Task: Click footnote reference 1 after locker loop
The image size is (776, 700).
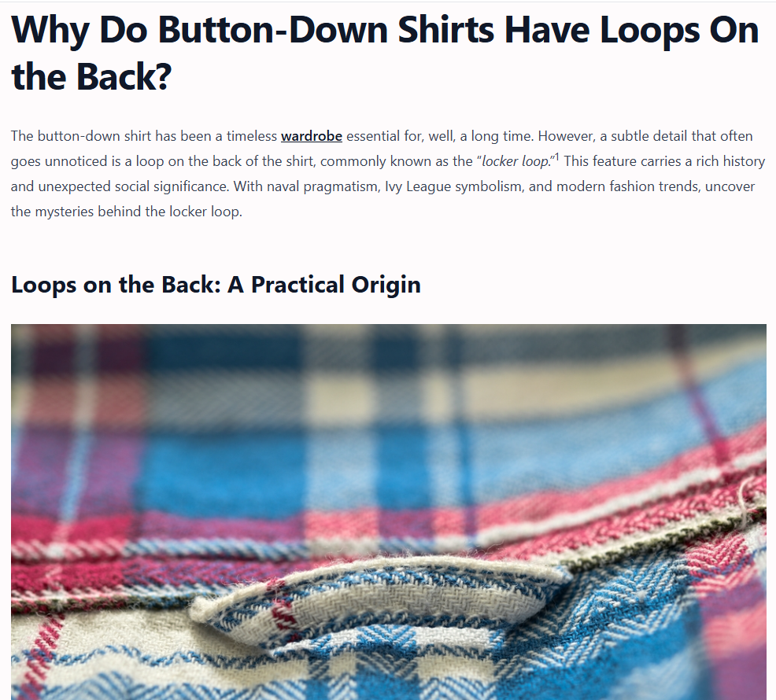Action: point(556,157)
